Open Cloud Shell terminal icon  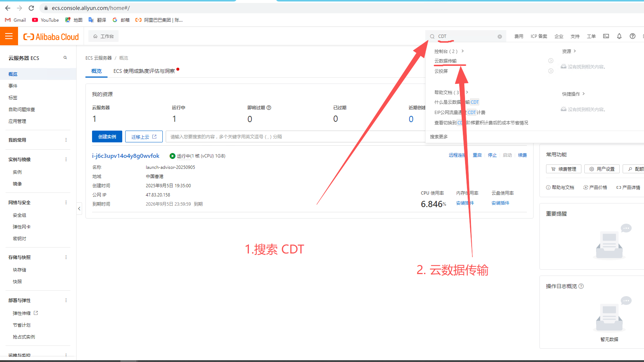tap(606, 36)
